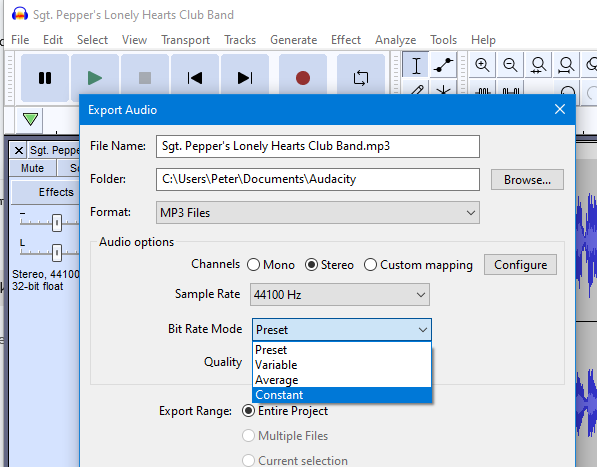
Task: Open the Help menu
Action: (x=483, y=40)
